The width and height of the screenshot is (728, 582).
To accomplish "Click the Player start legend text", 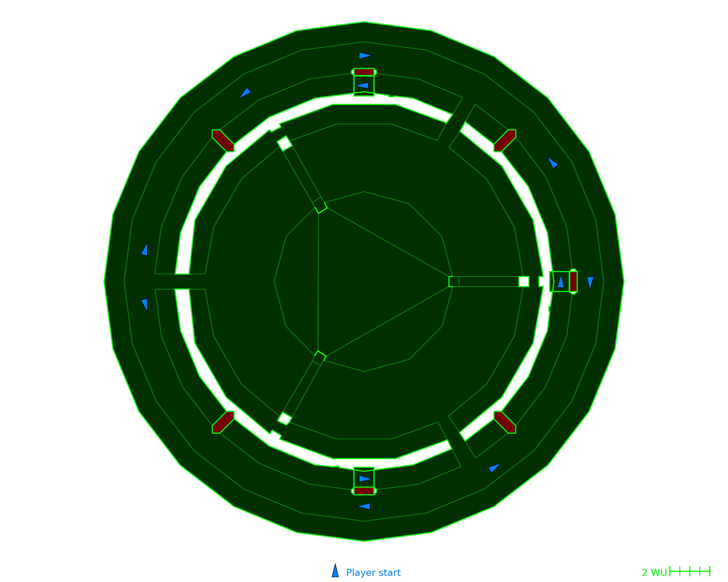I will pyautogui.click(x=373, y=573).
